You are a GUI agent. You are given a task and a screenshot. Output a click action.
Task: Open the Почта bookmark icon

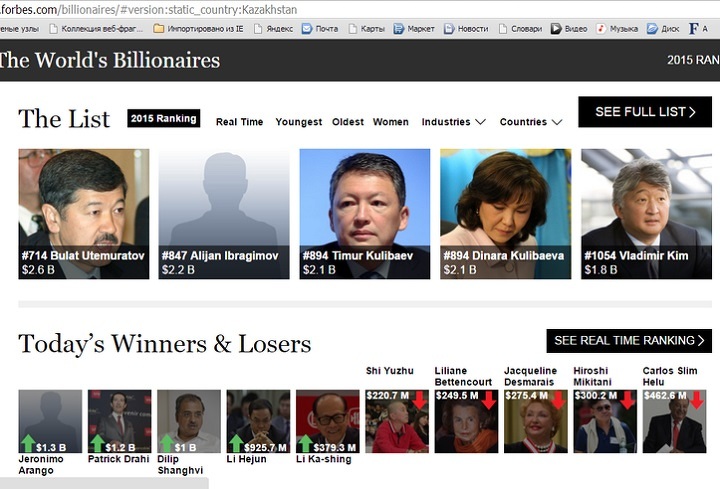tap(307, 28)
